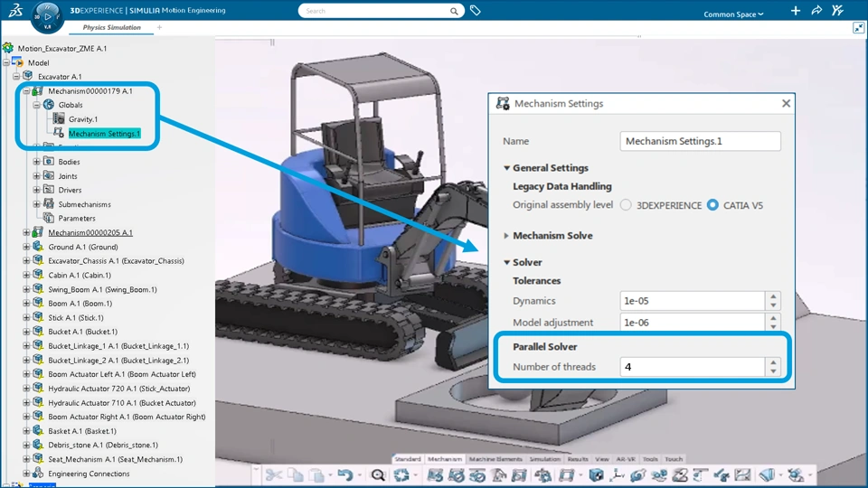Viewport: 868px width, 488px height.
Task: Select the Physics Simulation tab
Action: [x=112, y=27]
